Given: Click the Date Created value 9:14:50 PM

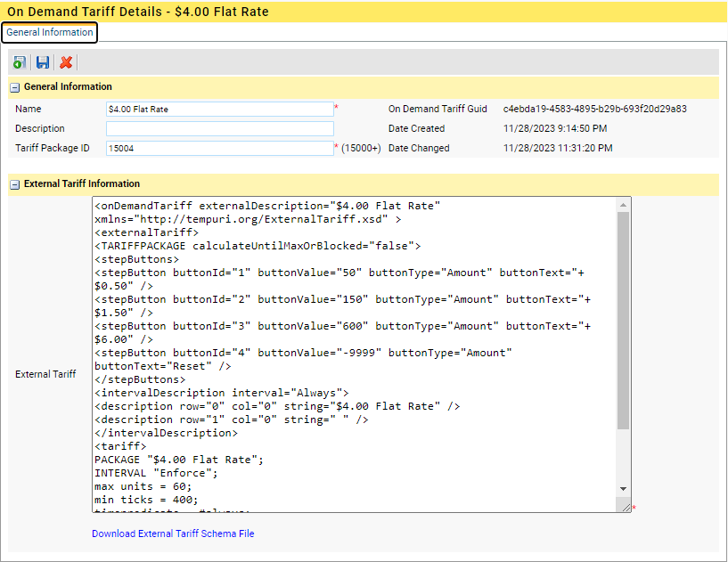Looking at the screenshot, I should point(555,128).
